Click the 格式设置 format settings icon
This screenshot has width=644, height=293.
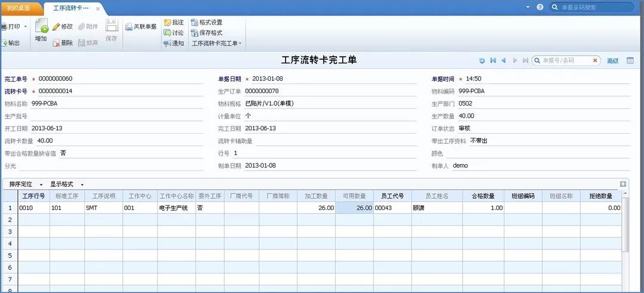(194, 23)
